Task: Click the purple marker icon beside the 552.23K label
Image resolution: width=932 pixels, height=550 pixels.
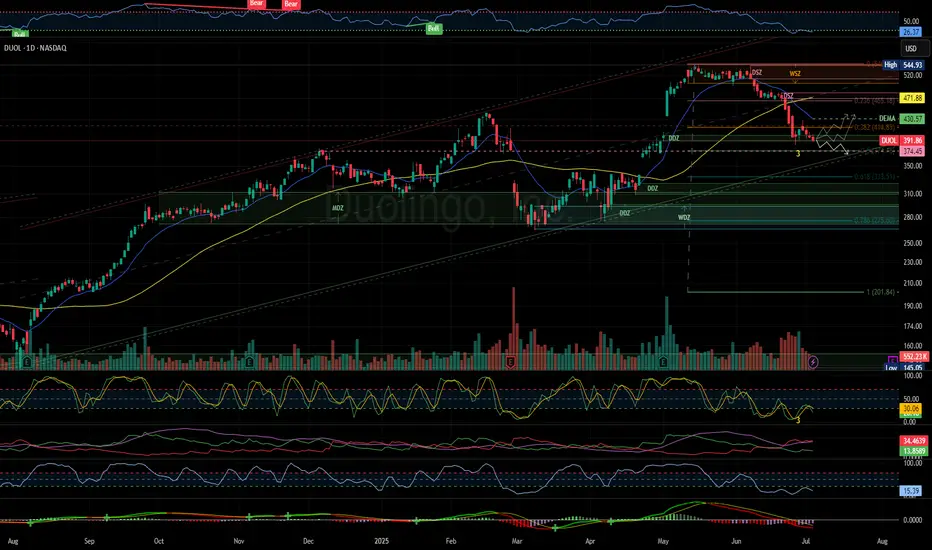Action: point(892,360)
